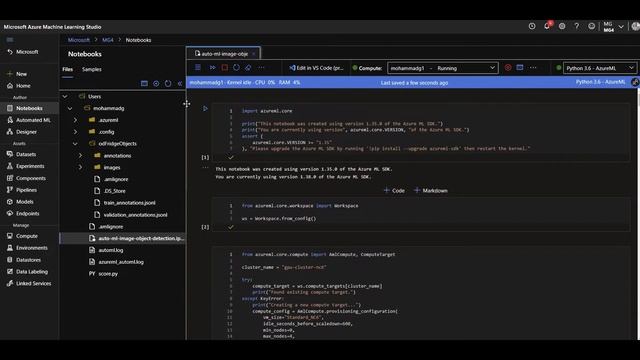This screenshot has height=360, width=640.
Task: Add a Code cell below
Action: point(394,191)
